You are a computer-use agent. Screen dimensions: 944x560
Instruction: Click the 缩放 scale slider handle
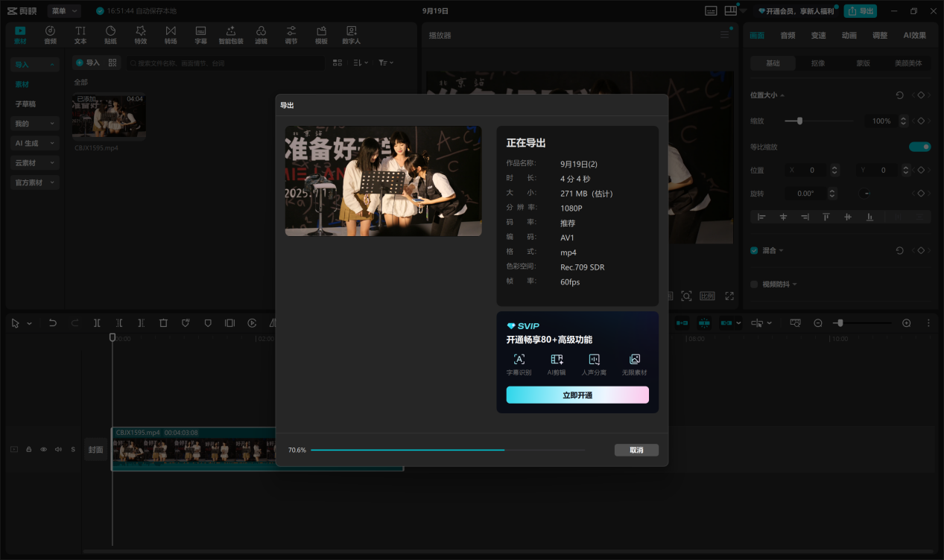799,121
